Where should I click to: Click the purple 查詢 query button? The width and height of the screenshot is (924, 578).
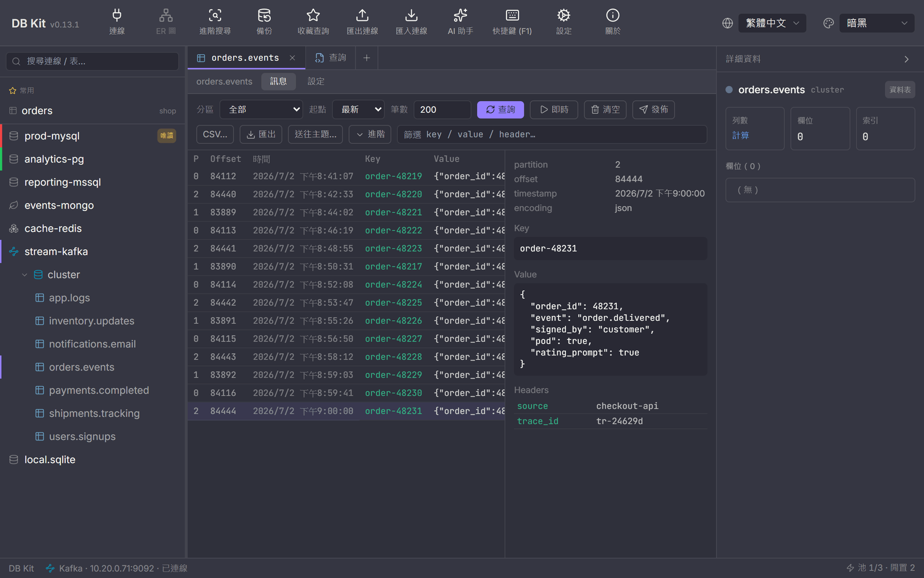pos(500,109)
